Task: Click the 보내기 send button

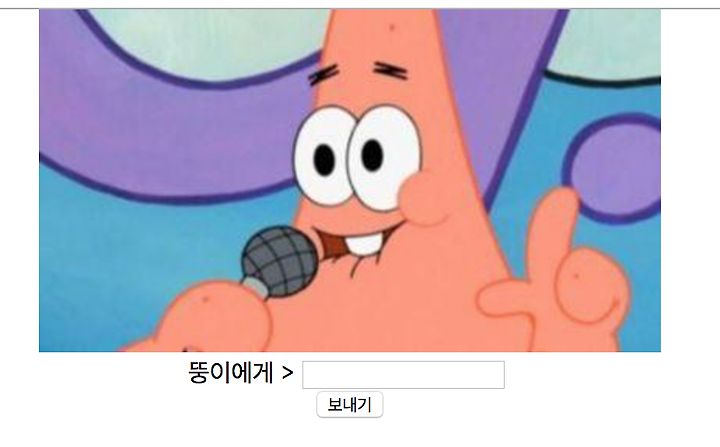Action: [x=349, y=405]
